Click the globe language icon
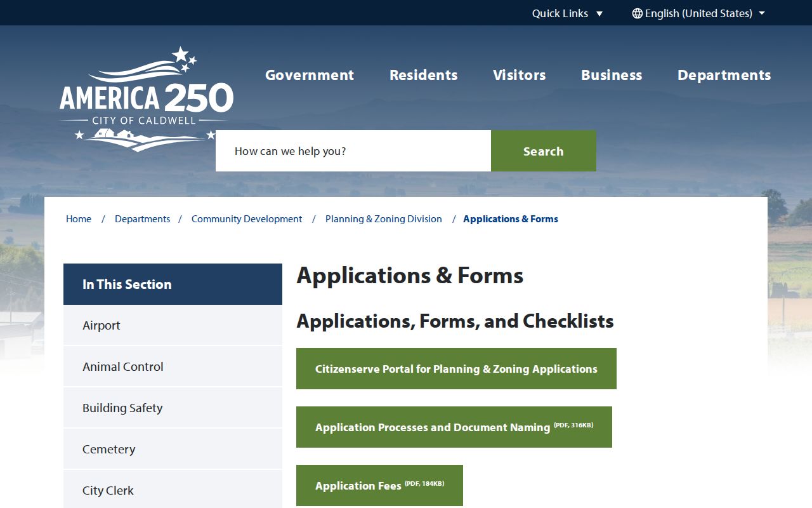Screen dimensions: 812x508 [x=638, y=13]
